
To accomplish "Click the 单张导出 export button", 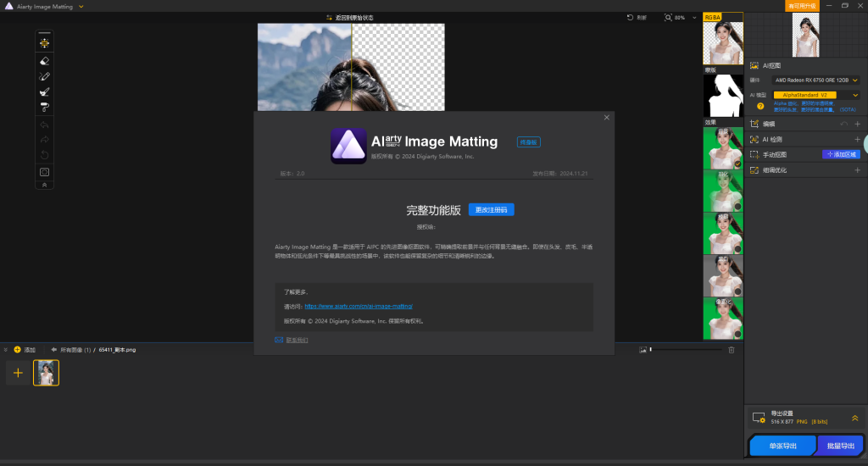I will coord(782,446).
